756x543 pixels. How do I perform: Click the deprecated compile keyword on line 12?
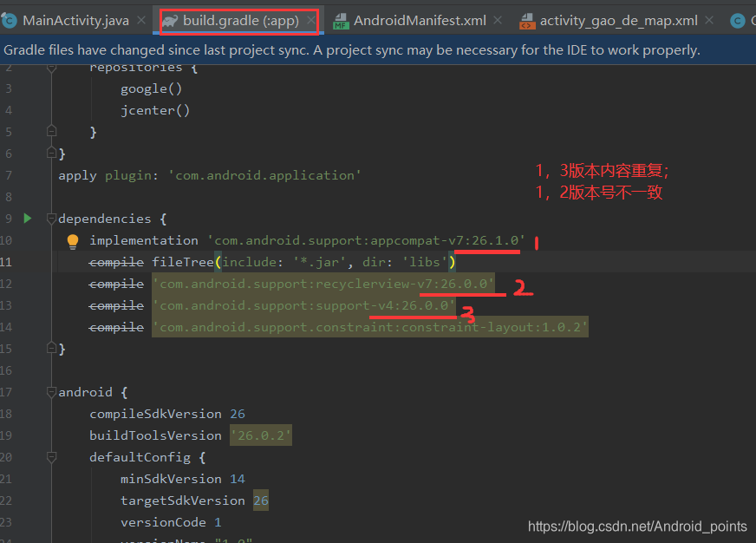click(116, 284)
